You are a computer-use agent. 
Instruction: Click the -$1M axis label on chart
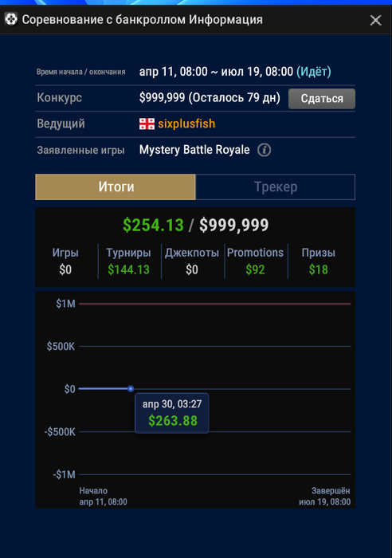point(64,474)
